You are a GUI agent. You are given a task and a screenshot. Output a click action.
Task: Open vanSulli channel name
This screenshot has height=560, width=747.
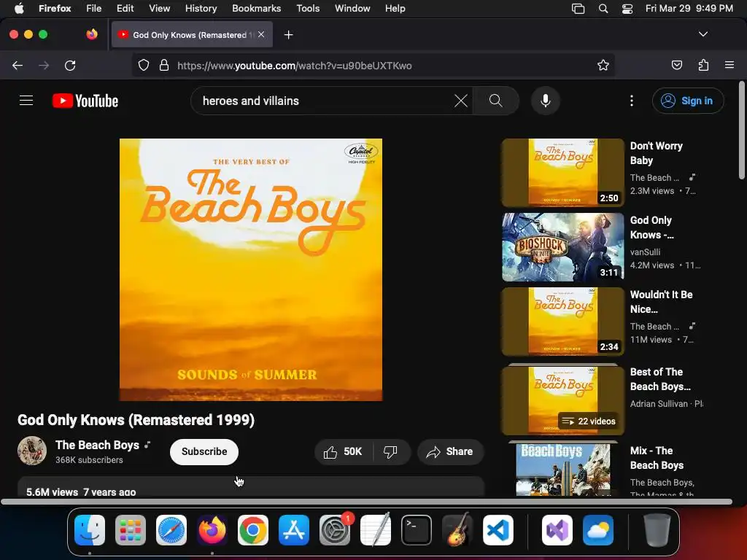point(645,252)
